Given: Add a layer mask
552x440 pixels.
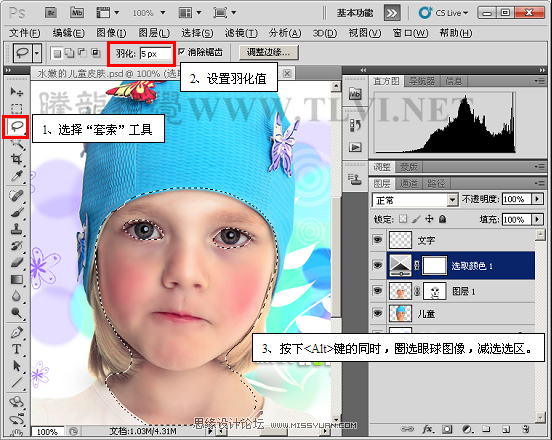Looking at the screenshot, I should click(x=447, y=429).
